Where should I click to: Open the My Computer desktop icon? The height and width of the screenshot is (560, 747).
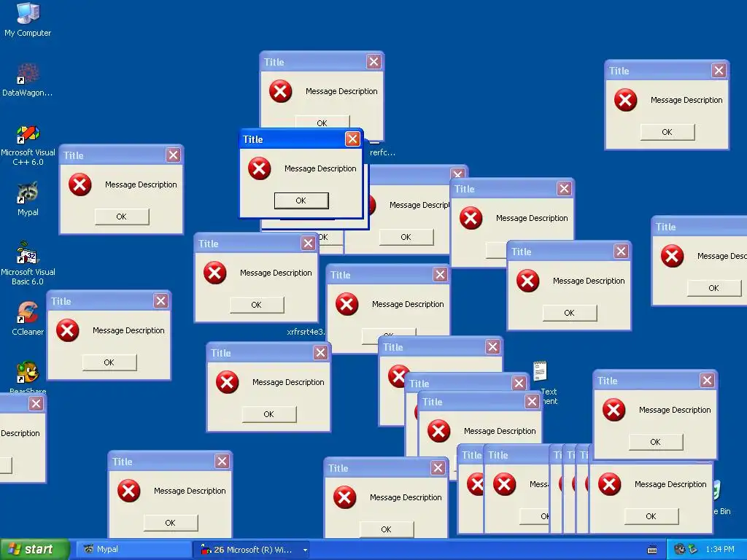coord(28,19)
